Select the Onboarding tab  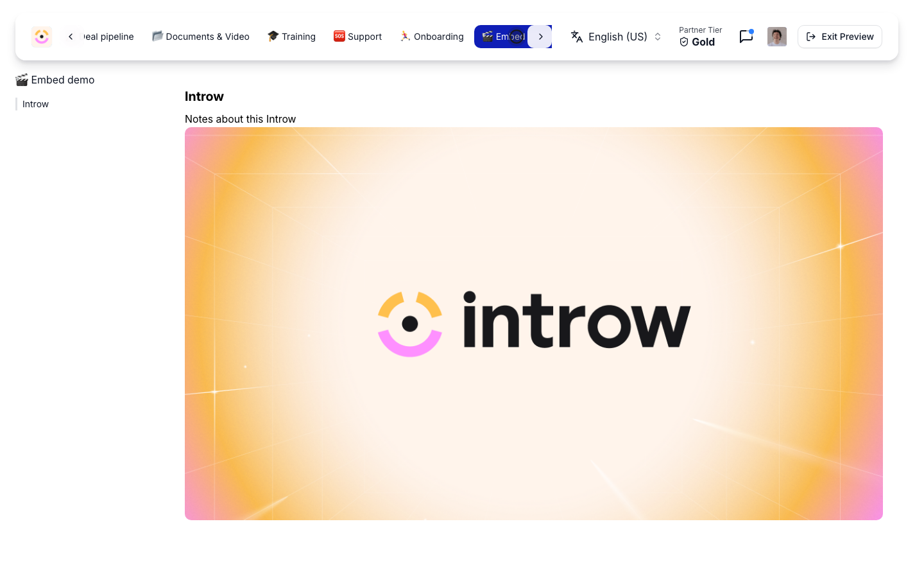coord(431,37)
